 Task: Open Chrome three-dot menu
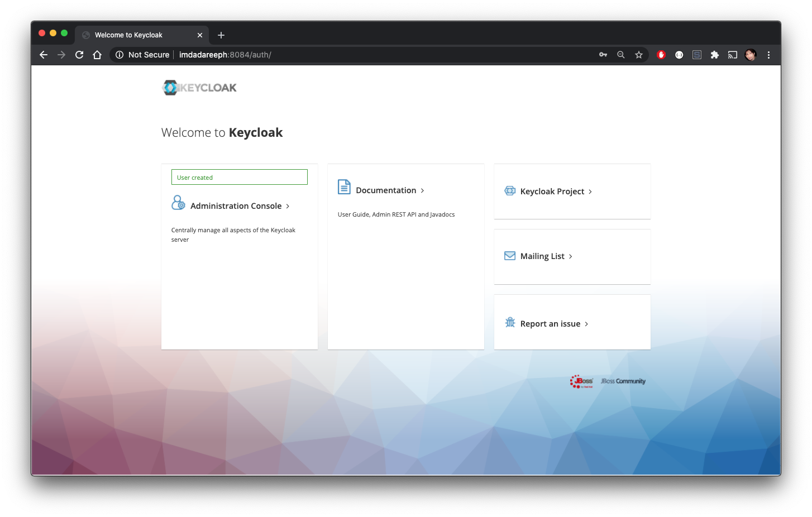pyautogui.click(x=768, y=55)
